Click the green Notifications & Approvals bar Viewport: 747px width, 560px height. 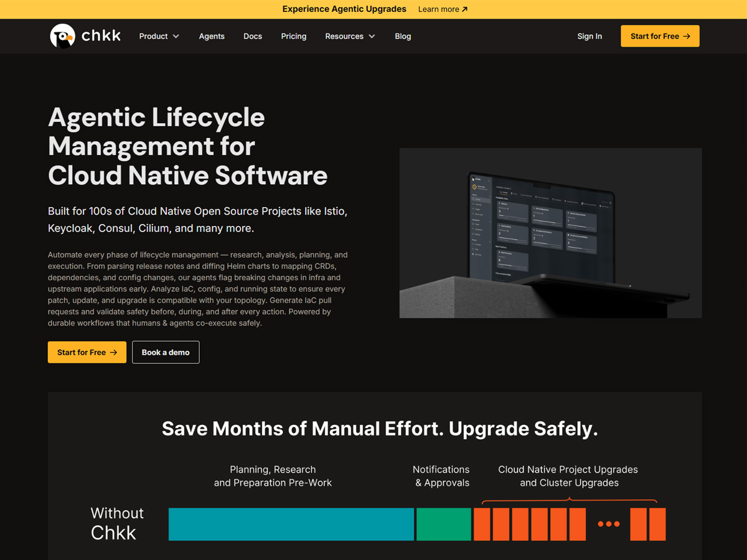[x=444, y=524]
